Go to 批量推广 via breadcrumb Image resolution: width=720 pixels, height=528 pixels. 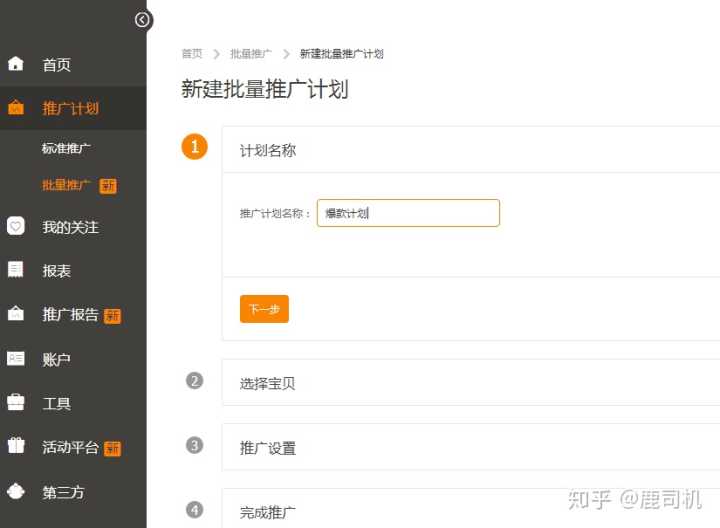(251, 54)
